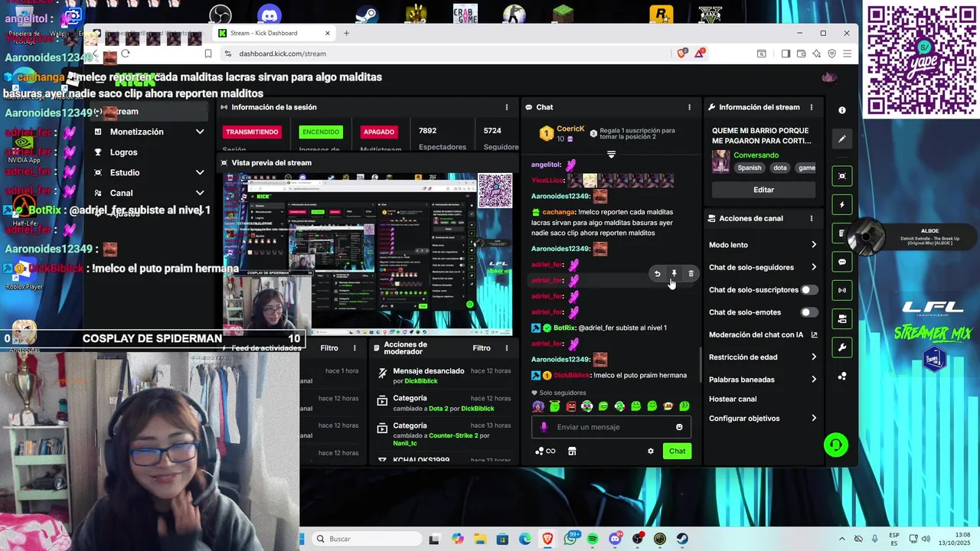Click the dota stream tag
Viewport: 980px width, 551px height.
779,168
